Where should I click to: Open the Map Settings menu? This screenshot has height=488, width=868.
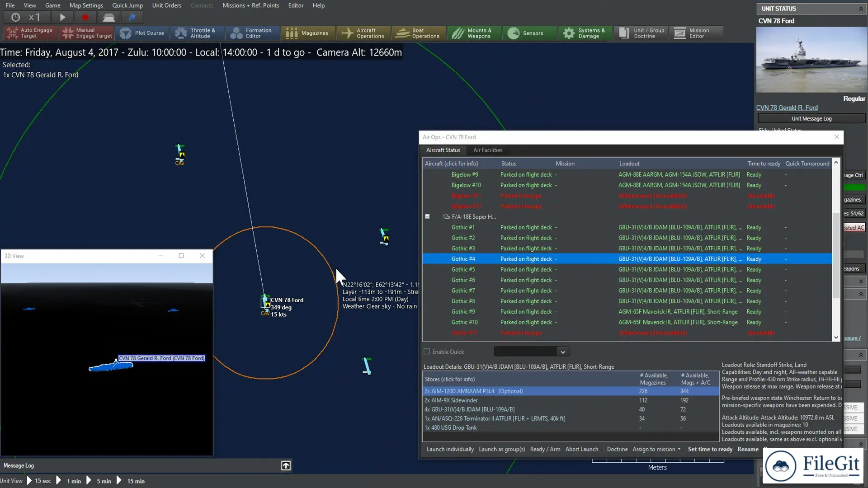click(86, 5)
